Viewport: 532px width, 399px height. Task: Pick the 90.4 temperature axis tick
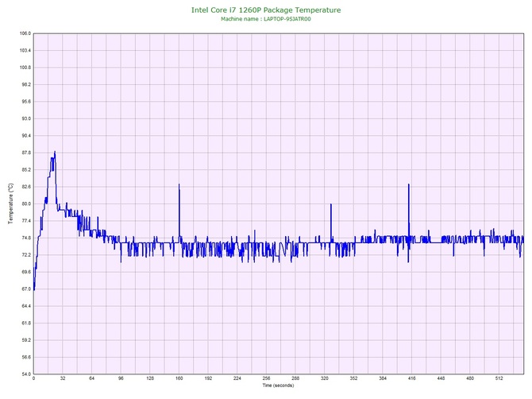click(26, 135)
